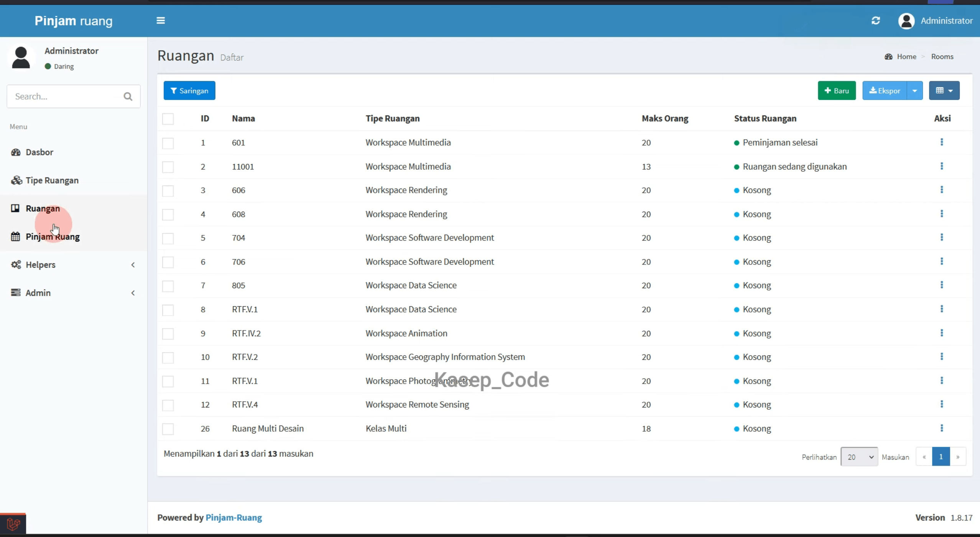Click the Rooms breadcrumb text
Screen dimensions: 980x537
942,57
